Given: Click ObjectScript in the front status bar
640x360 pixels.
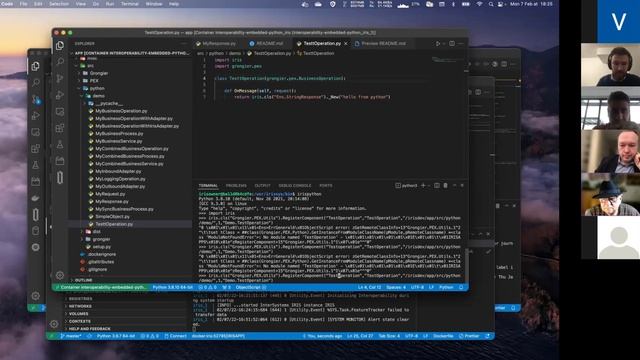Looking at the screenshot, I should [249, 287].
